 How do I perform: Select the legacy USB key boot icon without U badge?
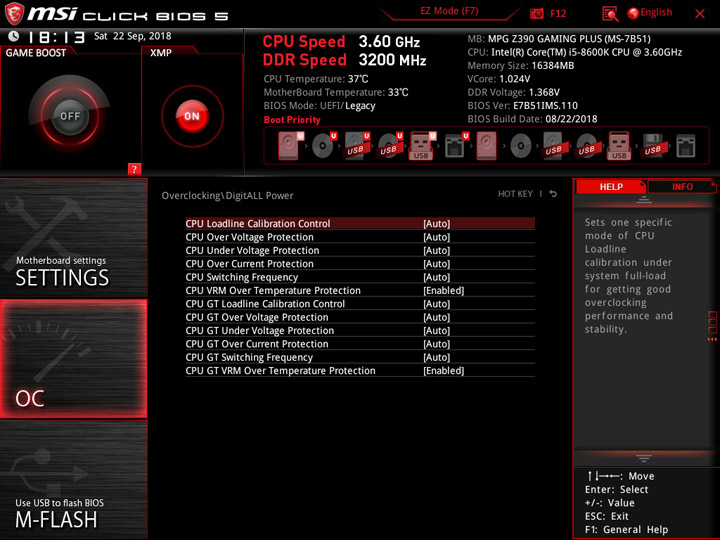pos(619,146)
